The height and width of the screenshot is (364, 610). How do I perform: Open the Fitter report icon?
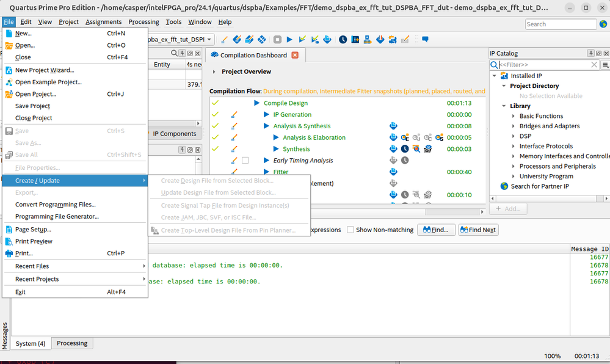[x=393, y=172]
